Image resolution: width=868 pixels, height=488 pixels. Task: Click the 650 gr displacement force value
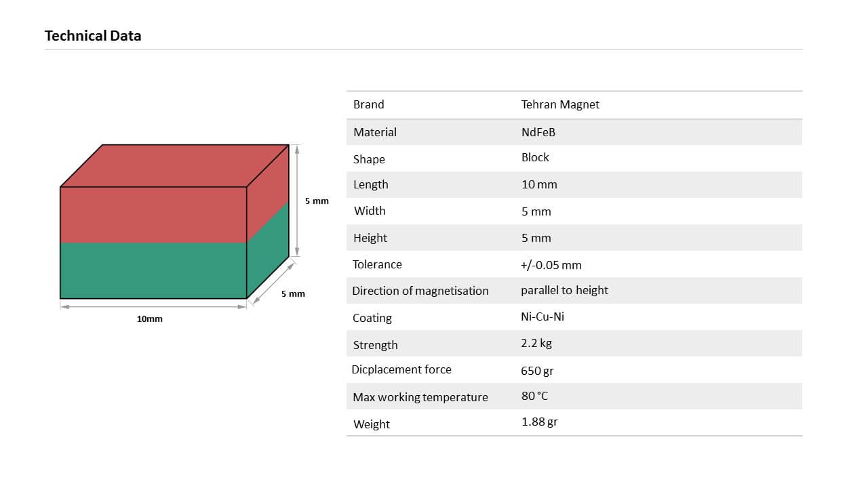[x=538, y=371]
